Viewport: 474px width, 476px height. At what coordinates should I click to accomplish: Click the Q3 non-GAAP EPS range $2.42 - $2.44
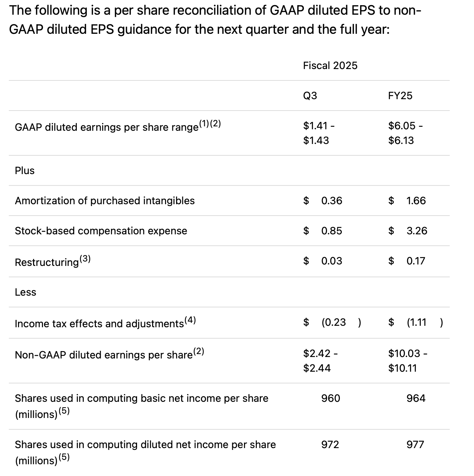point(320,361)
